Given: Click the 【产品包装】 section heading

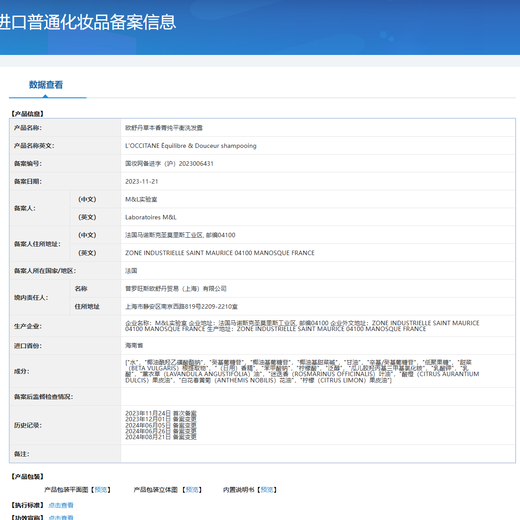Looking at the screenshot, I should pos(28,477).
